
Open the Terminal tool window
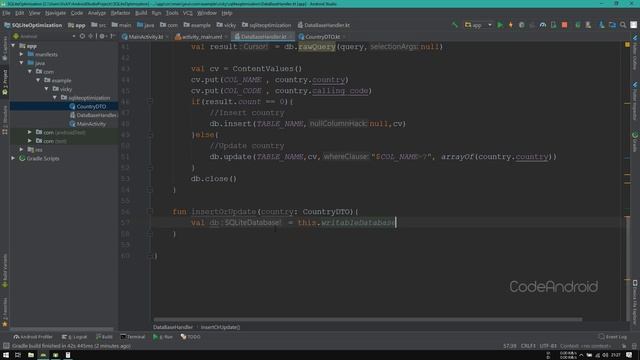tap(133, 337)
